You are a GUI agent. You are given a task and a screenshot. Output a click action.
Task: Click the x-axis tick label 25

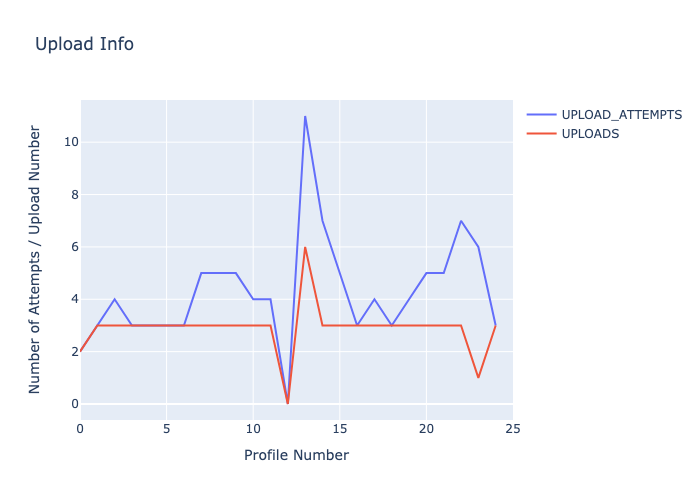pyautogui.click(x=512, y=429)
